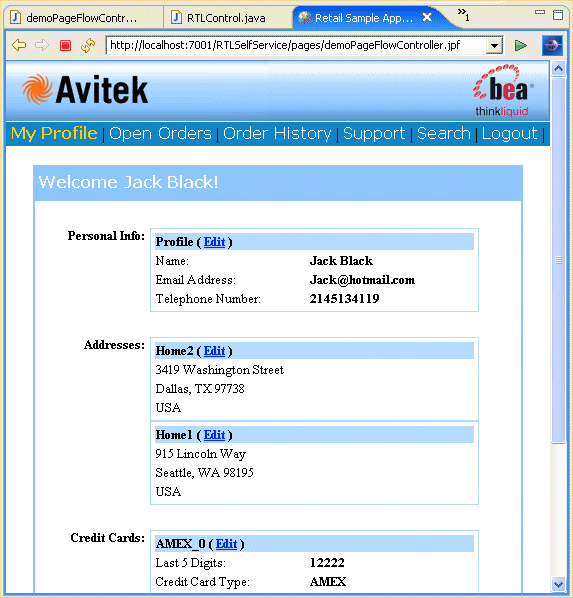The height and width of the screenshot is (598, 573).
Task: Go to Open Orders page
Action: (160, 133)
